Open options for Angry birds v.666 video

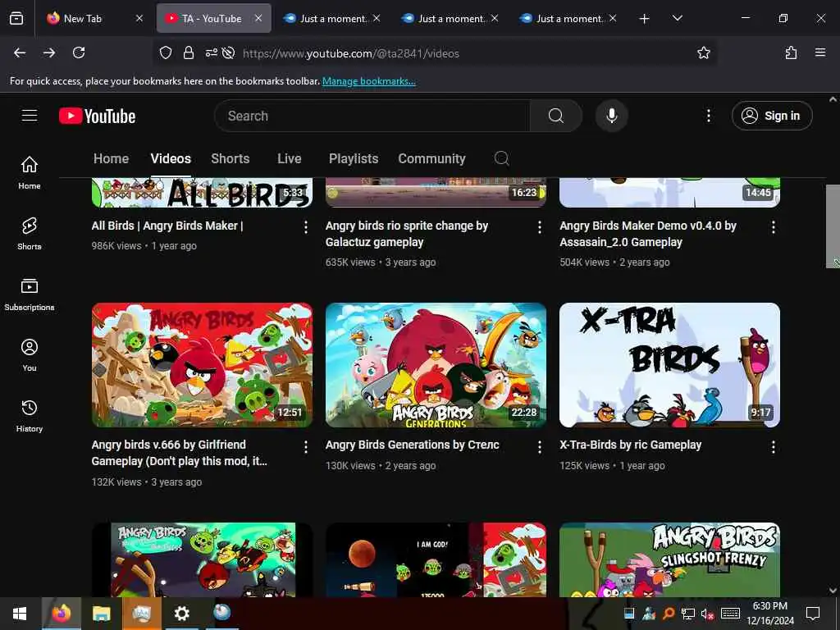306,447
